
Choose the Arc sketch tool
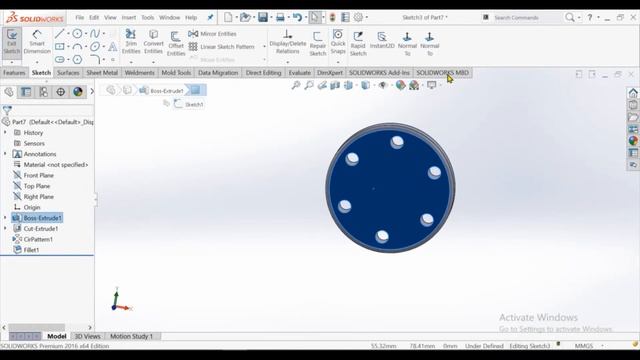click(77, 47)
